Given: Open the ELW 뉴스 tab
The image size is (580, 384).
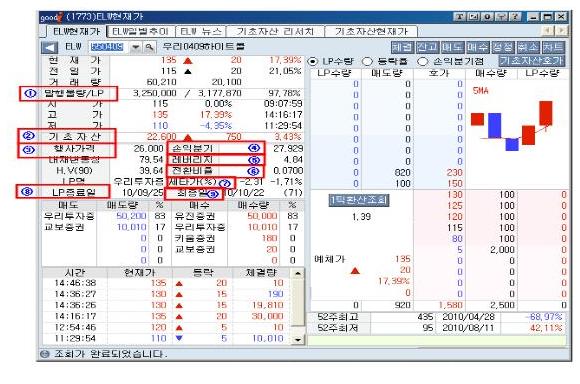Looking at the screenshot, I should pos(201,31).
